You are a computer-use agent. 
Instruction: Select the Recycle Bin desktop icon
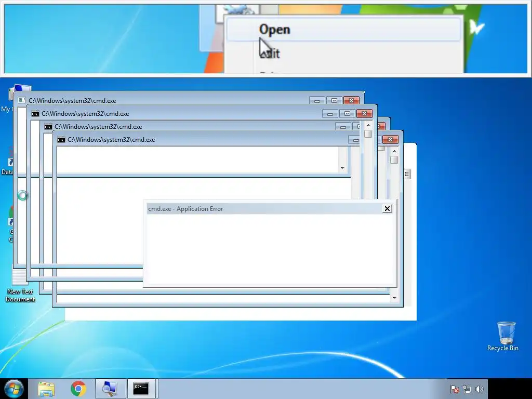click(503, 337)
